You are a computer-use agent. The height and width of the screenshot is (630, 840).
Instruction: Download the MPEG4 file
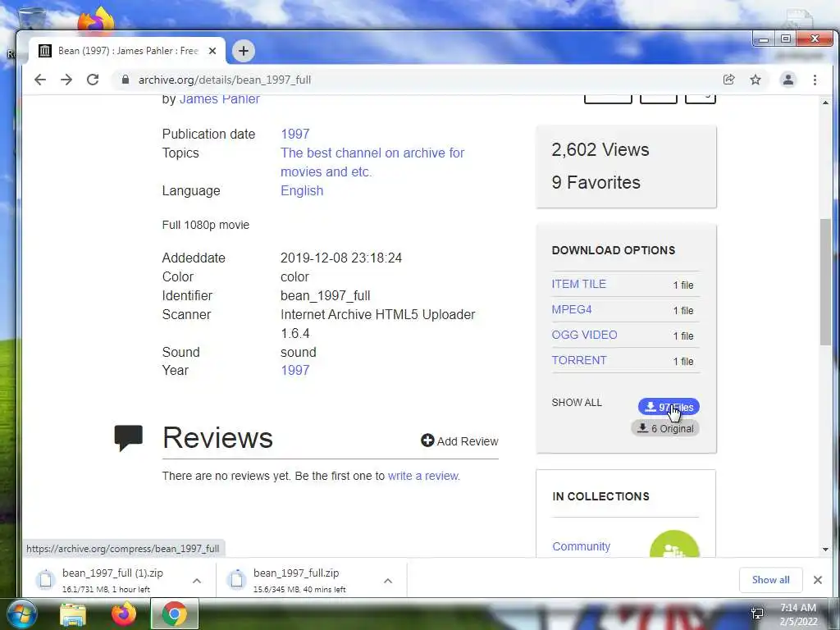(572, 309)
